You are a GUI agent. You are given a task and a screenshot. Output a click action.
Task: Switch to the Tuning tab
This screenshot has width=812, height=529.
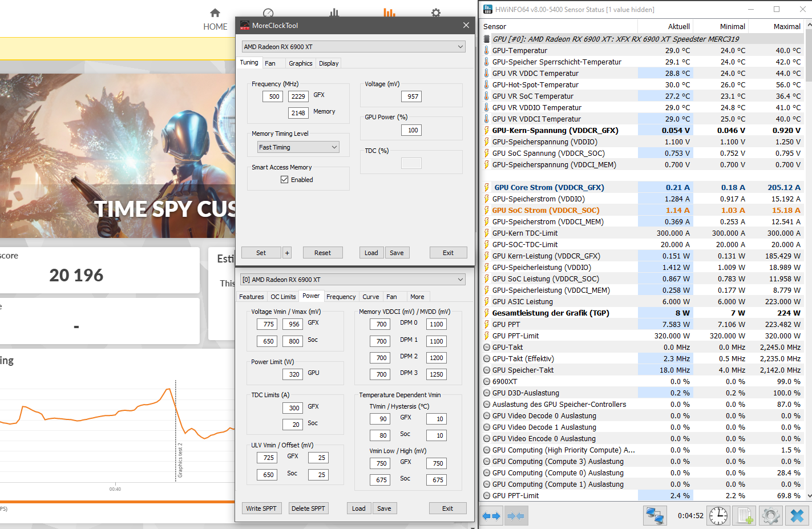249,62
